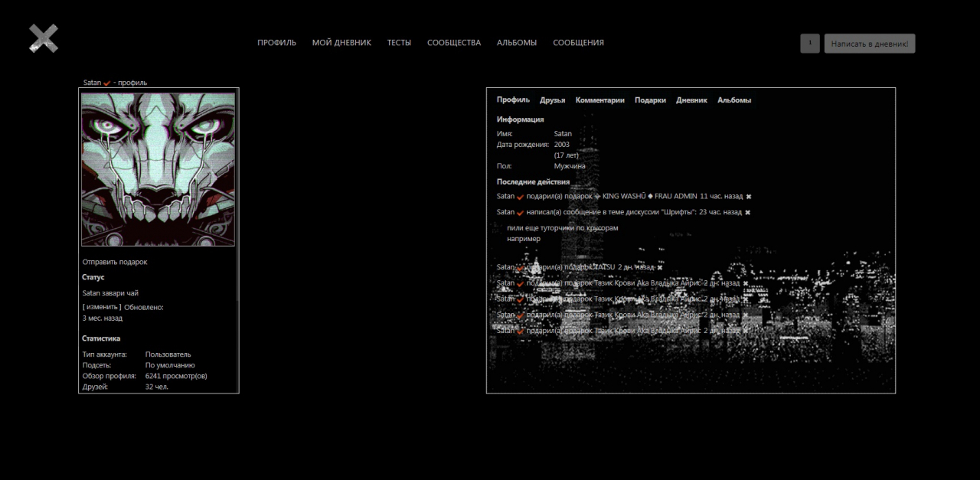Open the Сообщества page
This screenshot has height=480, width=980.
coord(454,43)
